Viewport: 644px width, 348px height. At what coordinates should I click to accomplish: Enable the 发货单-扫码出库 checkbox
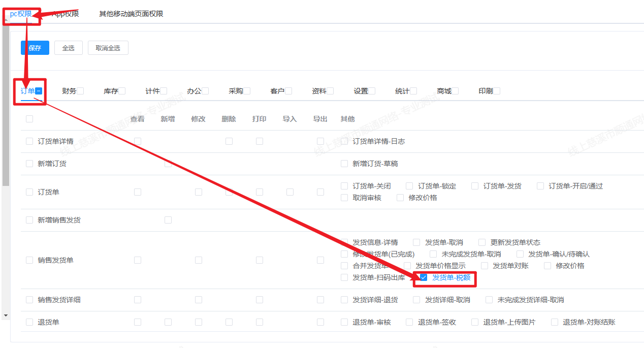344,277
